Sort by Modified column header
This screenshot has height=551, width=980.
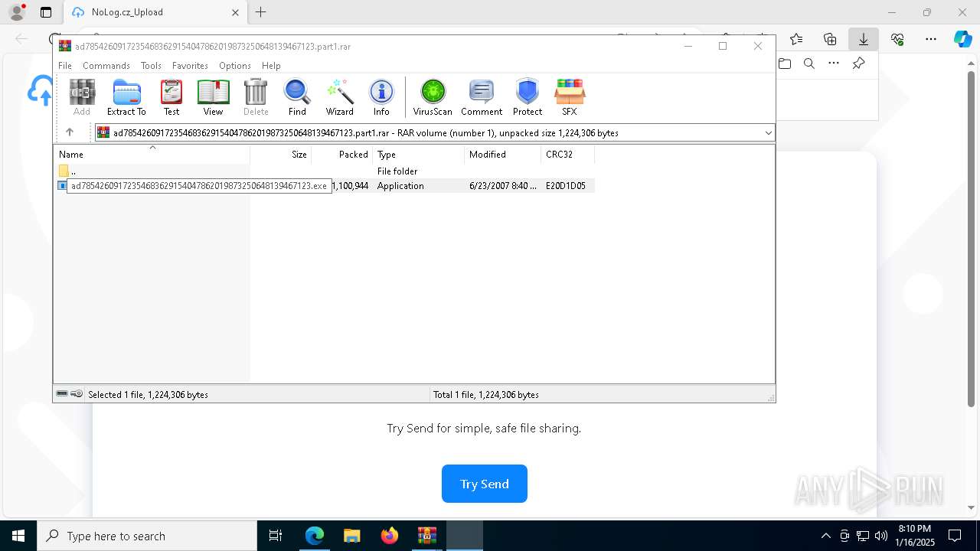[503, 155]
